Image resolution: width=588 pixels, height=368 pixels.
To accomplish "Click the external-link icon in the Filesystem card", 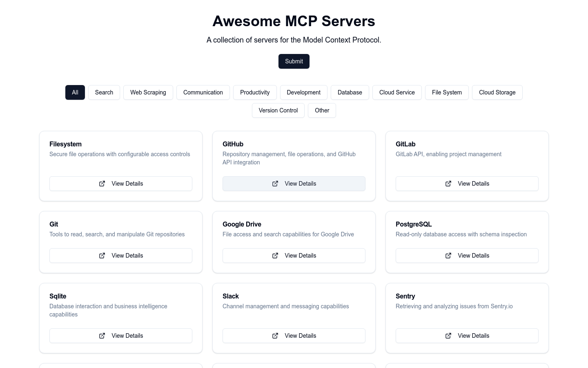I will (x=102, y=184).
